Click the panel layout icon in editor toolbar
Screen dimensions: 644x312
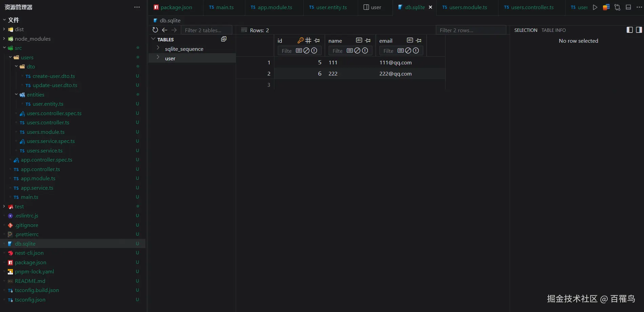pos(628,7)
